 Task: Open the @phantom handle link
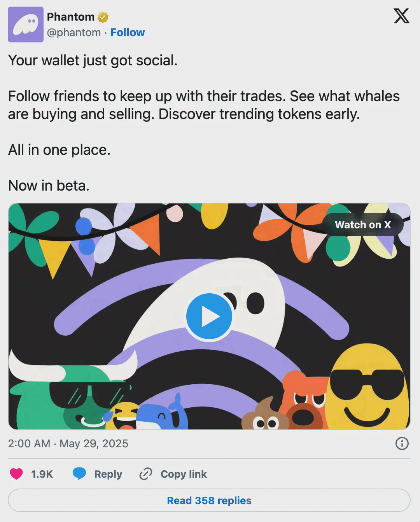click(x=74, y=33)
